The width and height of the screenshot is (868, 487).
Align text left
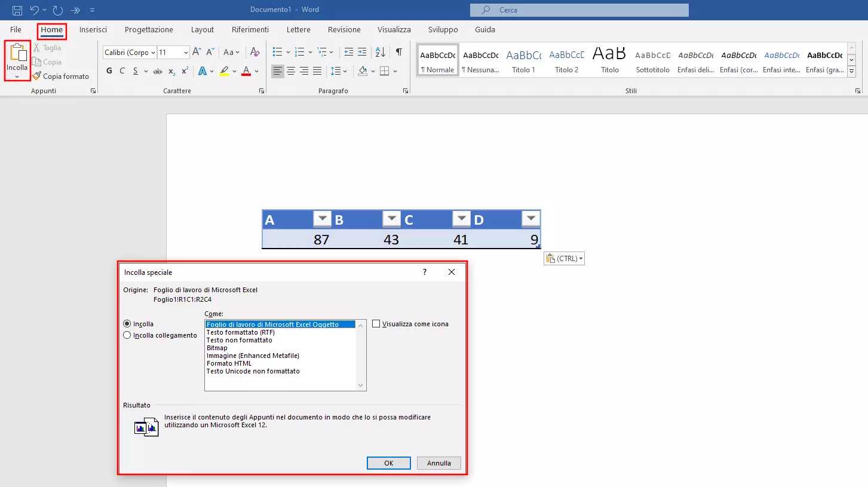[278, 71]
